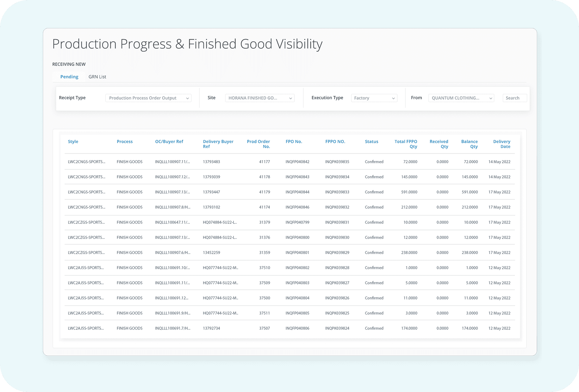Sort by the Delivery Date column

502,144
